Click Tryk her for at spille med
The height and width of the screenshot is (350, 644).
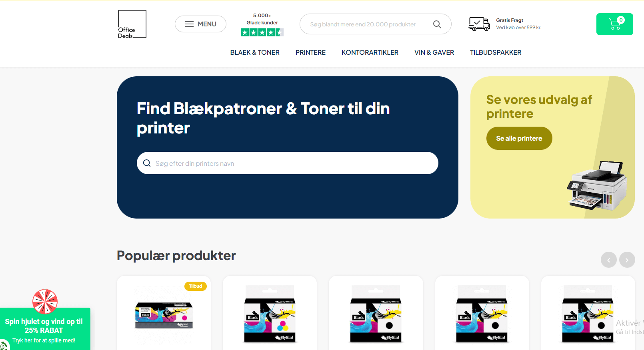click(44, 340)
